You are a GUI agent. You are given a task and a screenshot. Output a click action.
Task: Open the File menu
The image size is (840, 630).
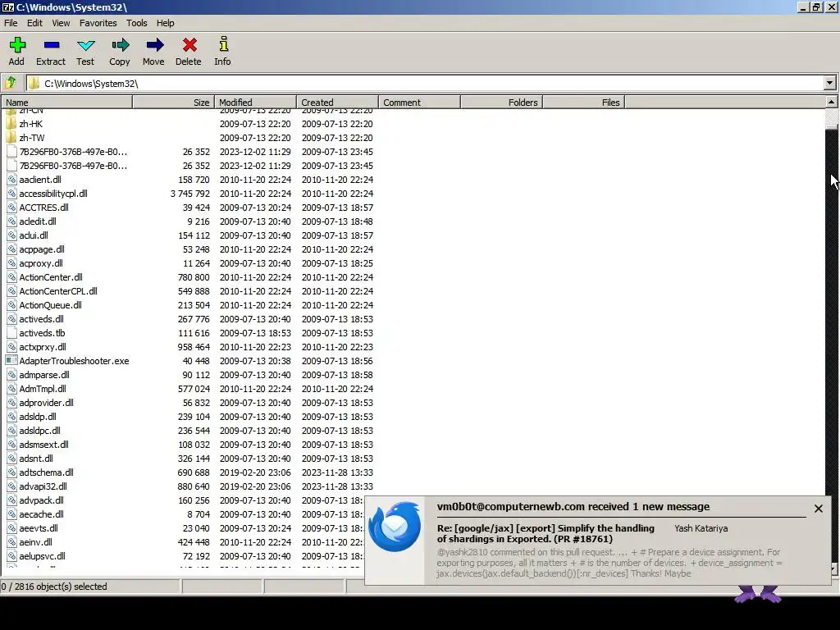click(x=11, y=23)
